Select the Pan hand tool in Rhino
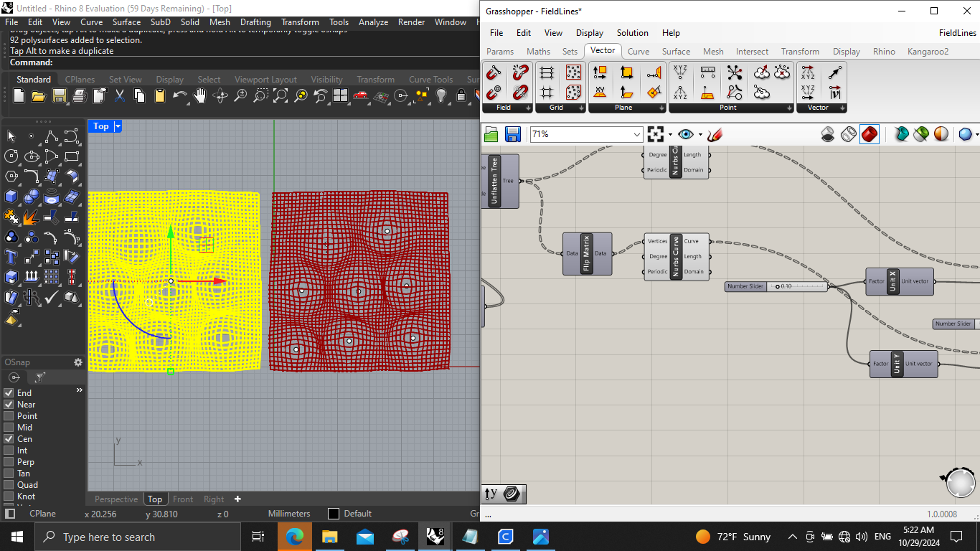 click(200, 95)
